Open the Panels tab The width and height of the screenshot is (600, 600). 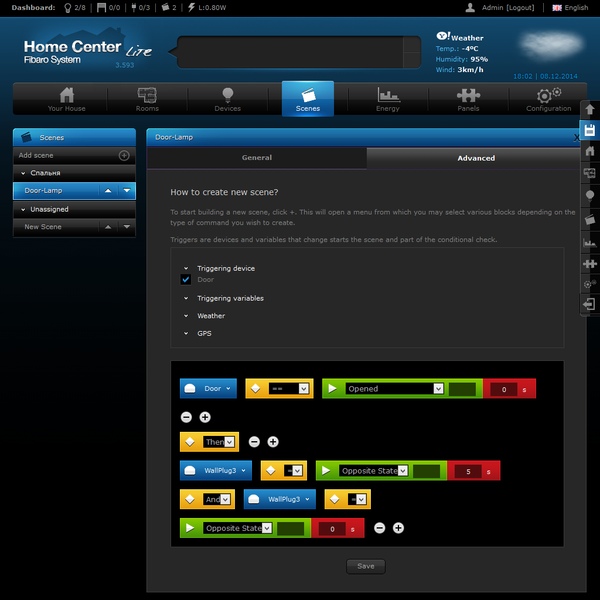pyautogui.click(x=468, y=99)
